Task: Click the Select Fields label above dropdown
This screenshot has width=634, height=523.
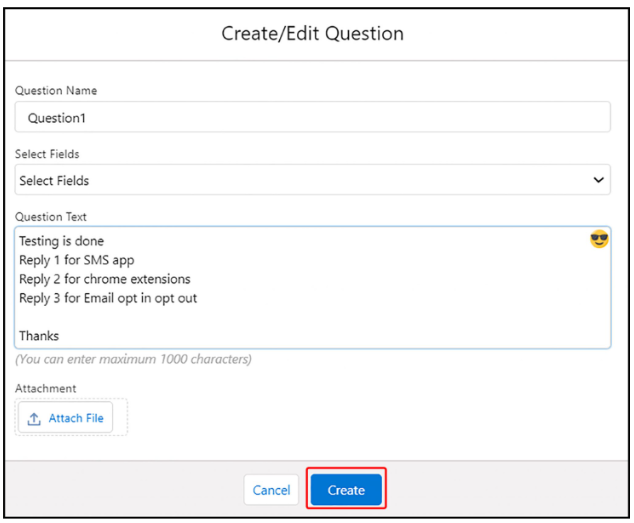Action: (47, 154)
